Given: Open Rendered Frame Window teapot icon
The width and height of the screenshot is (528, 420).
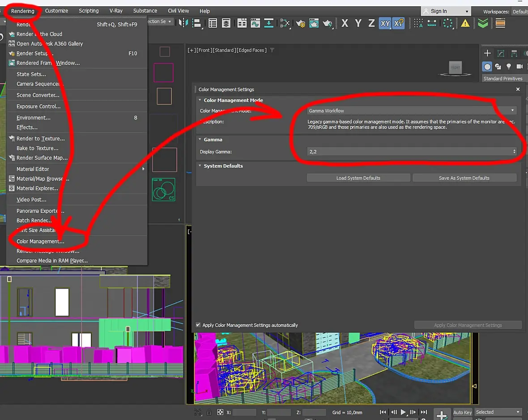Looking at the screenshot, I should click(314, 23).
